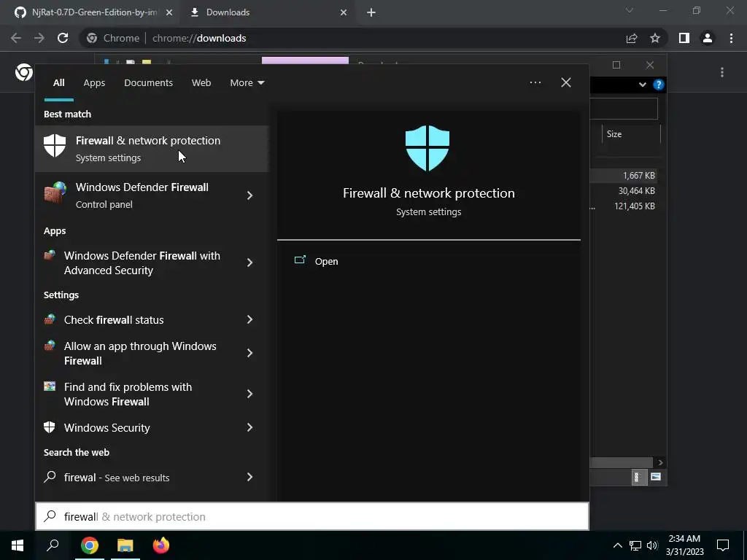Screen dimensions: 747x560
Task: Reload the page in Chrome
Action: 63,38
